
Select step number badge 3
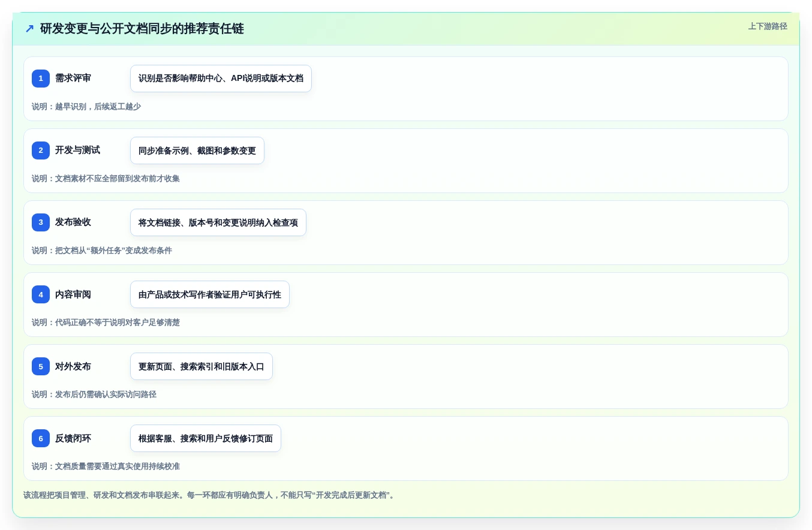[41, 222]
